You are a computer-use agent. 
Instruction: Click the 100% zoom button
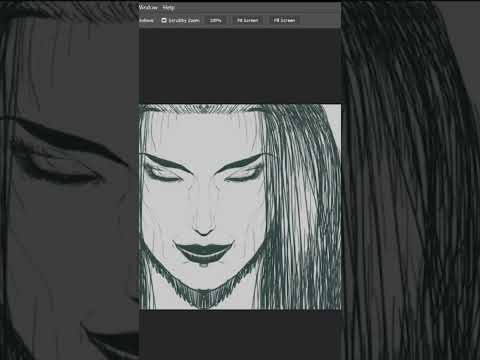(x=215, y=20)
